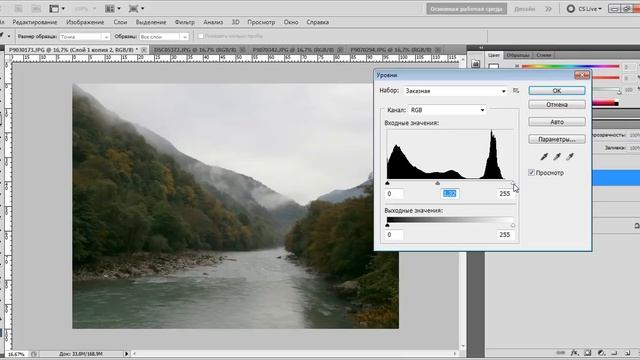Open the Окно menu
640x360 pixels.
(x=291, y=22)
